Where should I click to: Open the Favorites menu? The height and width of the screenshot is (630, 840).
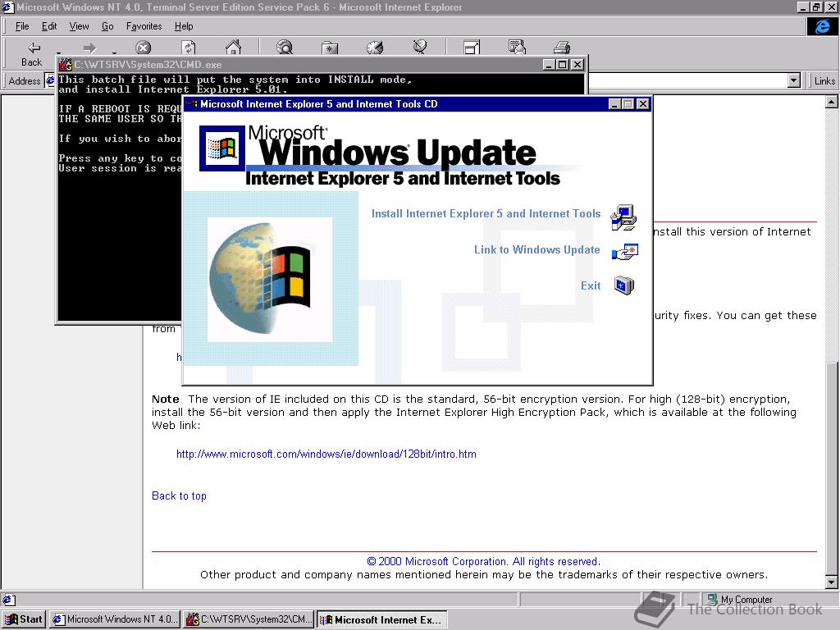144,26
